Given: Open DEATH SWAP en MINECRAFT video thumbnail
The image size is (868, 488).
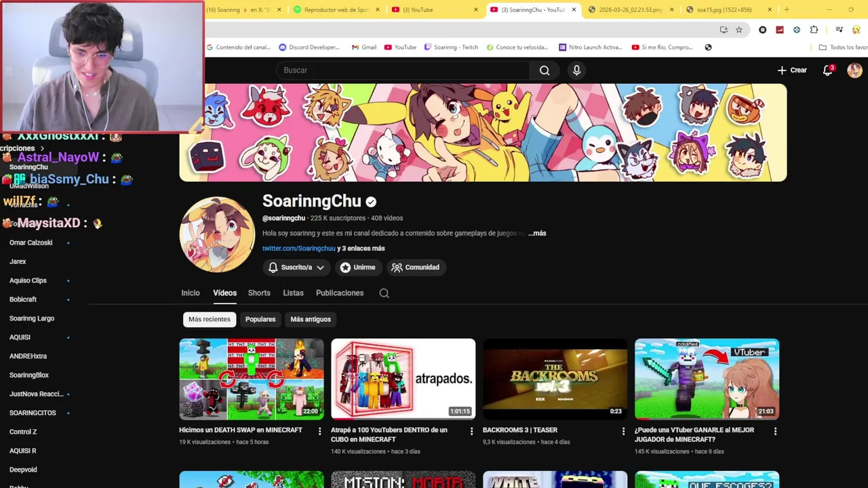Looking at the screenshot, I should (252, 380).
